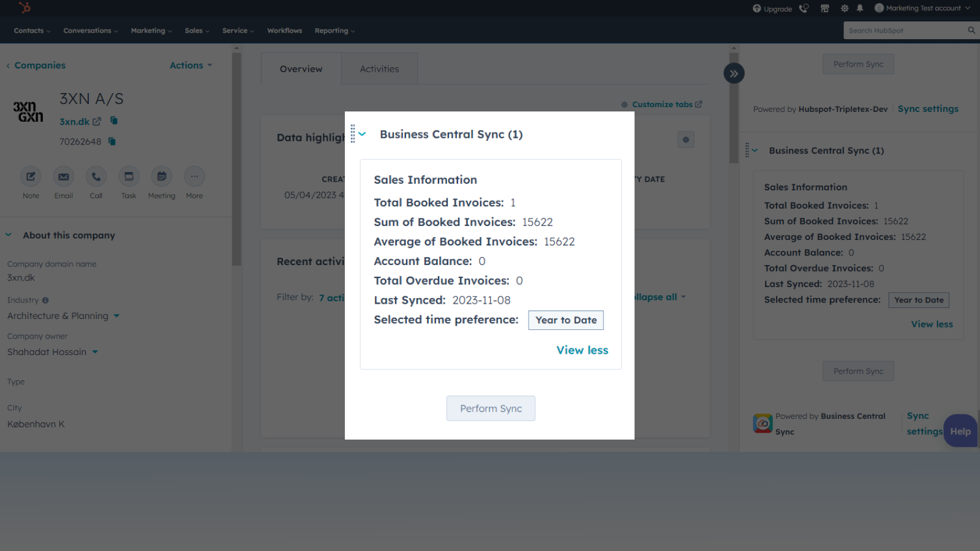Open the notifications bell

coord(860,8)
